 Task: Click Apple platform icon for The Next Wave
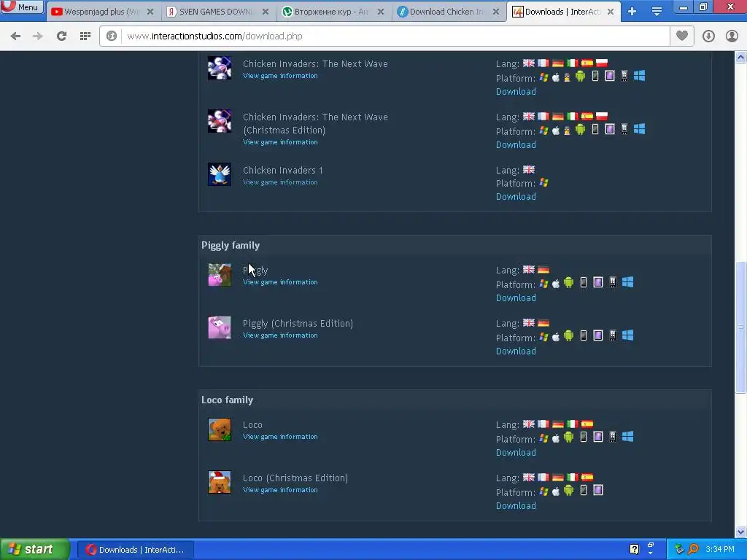click(x=556, y=77)
